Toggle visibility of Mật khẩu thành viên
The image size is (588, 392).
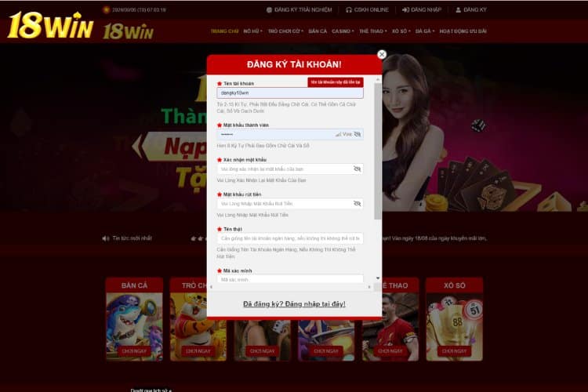click(x=357, y=134)
